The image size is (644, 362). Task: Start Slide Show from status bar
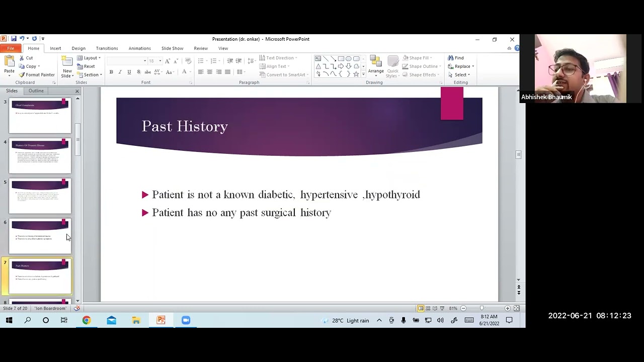442,308
